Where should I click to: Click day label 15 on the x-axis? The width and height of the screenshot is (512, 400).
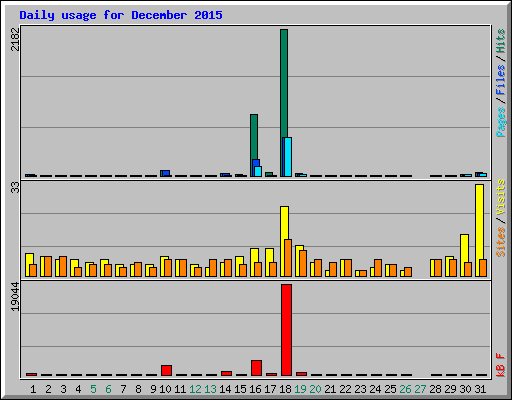click(240, 389)
